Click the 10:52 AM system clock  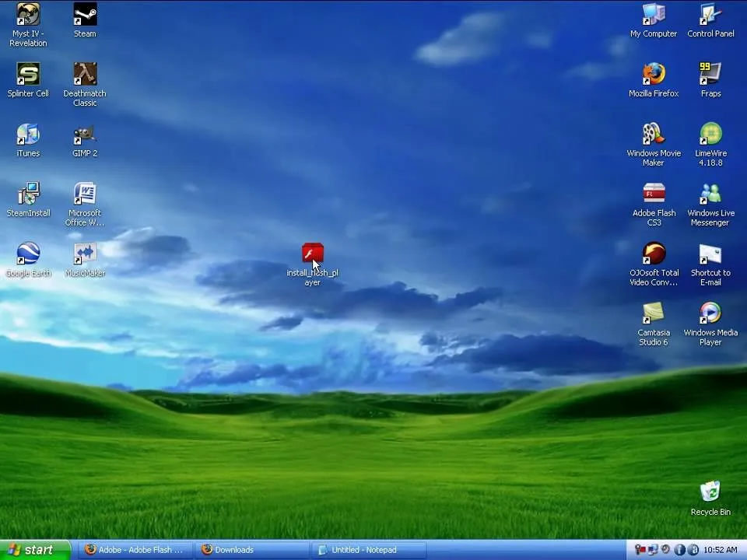coord(721,550)
